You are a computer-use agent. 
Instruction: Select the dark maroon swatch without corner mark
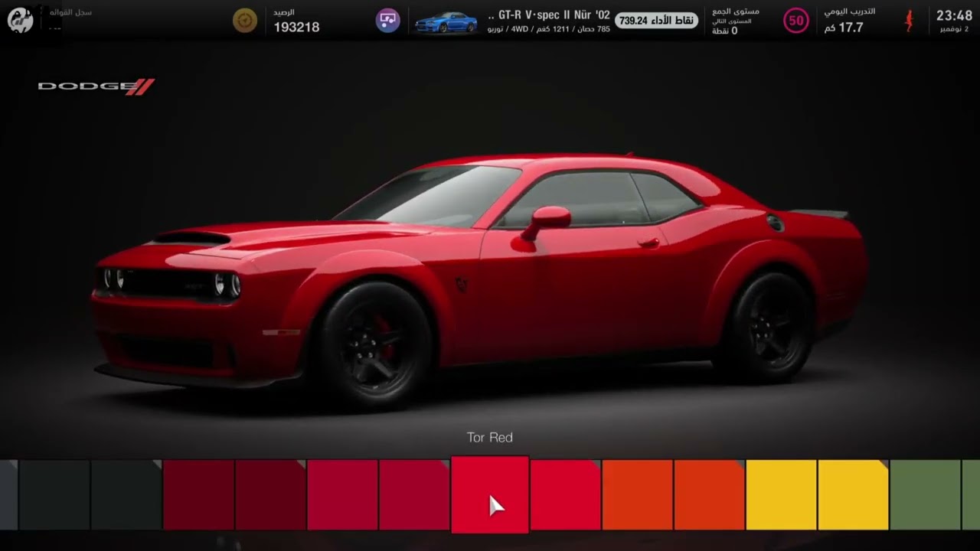pos(198,494)
